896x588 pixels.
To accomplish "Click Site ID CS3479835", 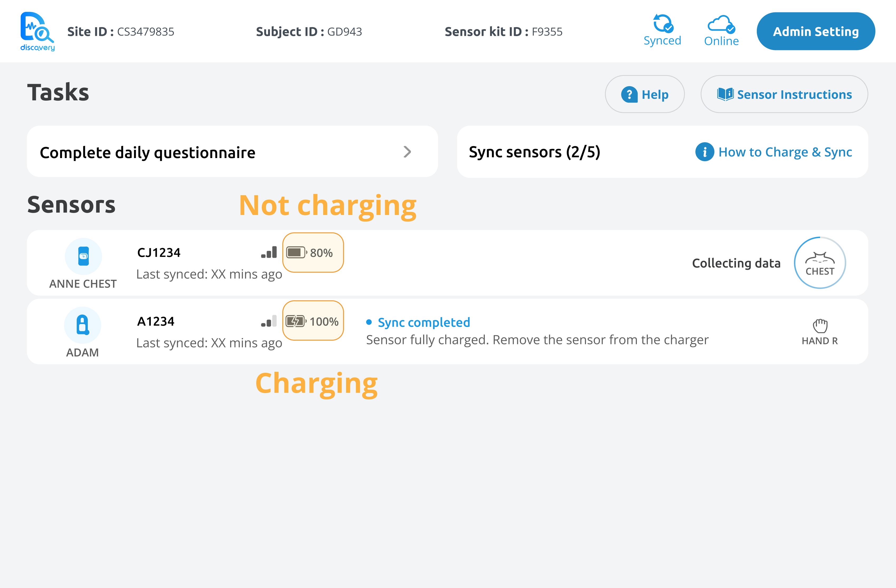I will (x=120, y=32).
